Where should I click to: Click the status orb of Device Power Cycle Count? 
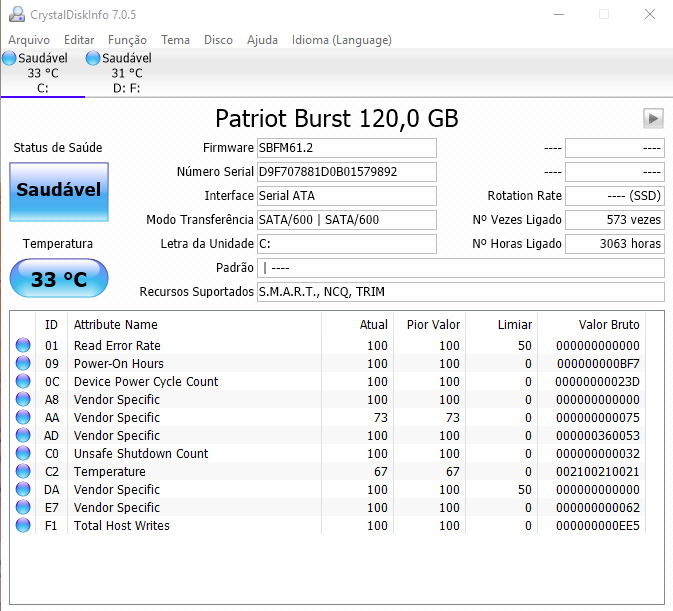(x=23, y=381)
